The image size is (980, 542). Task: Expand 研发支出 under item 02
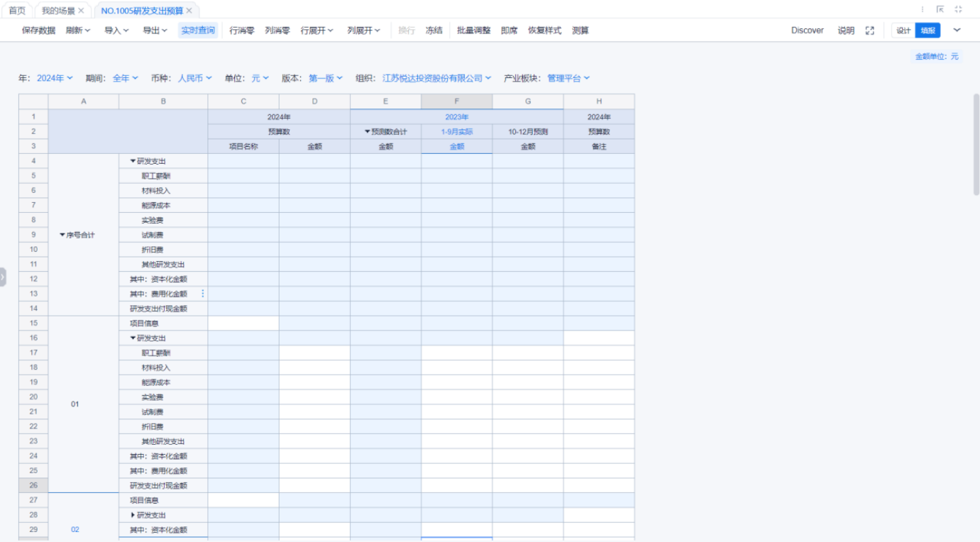tap(133, 515)
